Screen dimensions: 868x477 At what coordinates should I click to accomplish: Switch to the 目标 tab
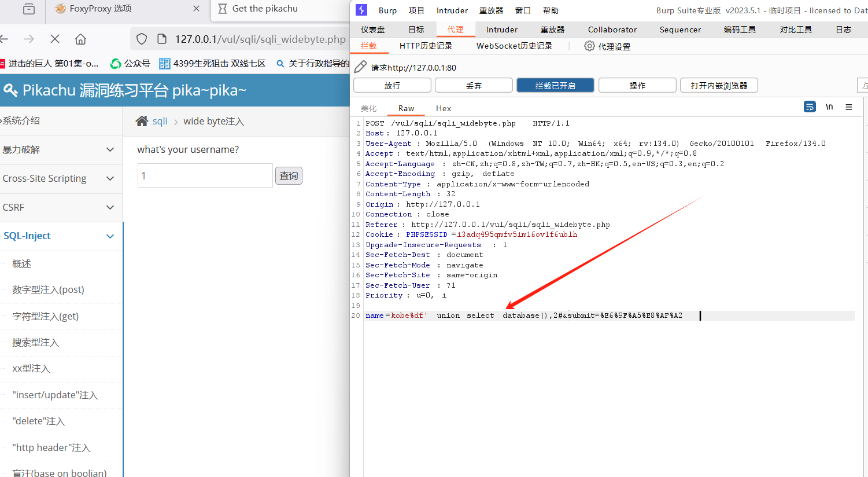click(416, 30)
